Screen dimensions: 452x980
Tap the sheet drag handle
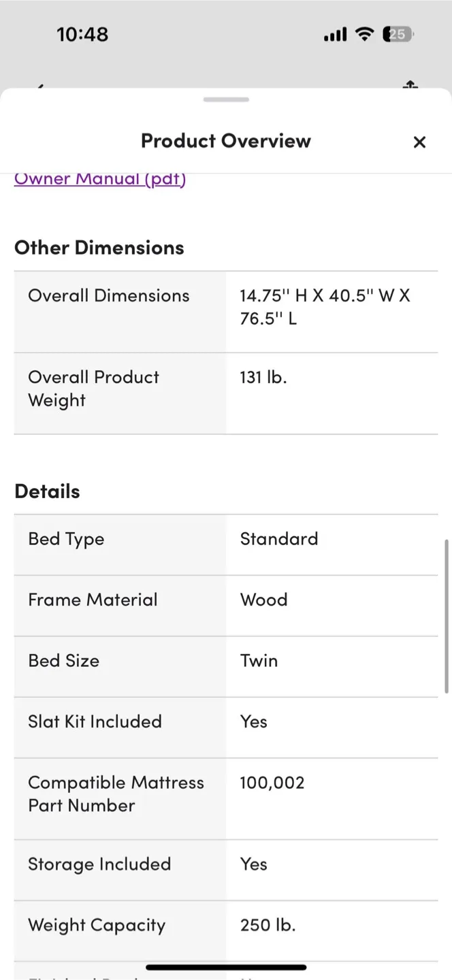click(x=225, y=99)
